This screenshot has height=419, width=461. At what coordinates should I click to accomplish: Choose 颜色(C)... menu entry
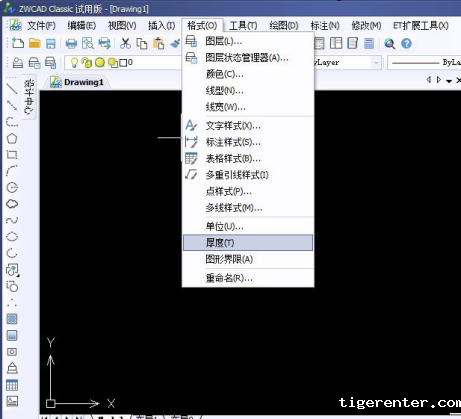coord(248,74)
